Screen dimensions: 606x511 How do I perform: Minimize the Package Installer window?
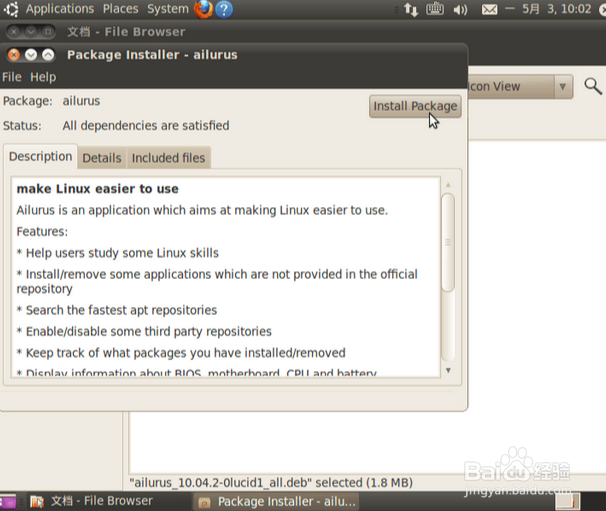(x=31, y=55)
